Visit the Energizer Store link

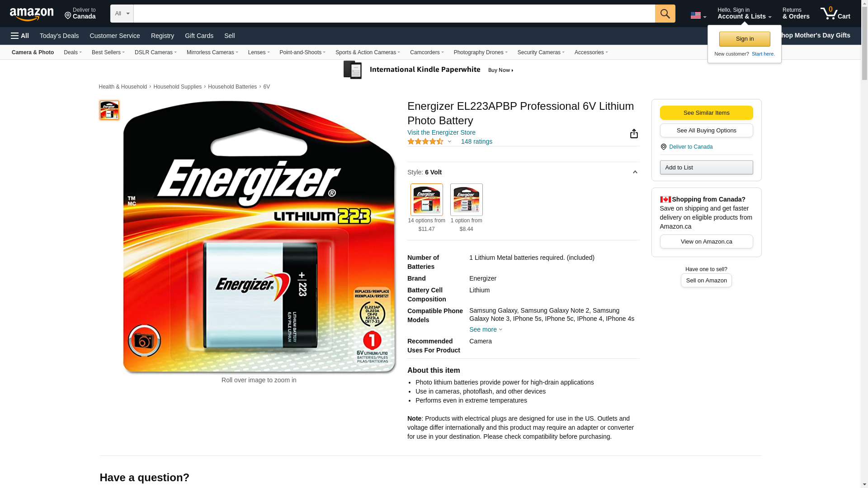[441, 132]
